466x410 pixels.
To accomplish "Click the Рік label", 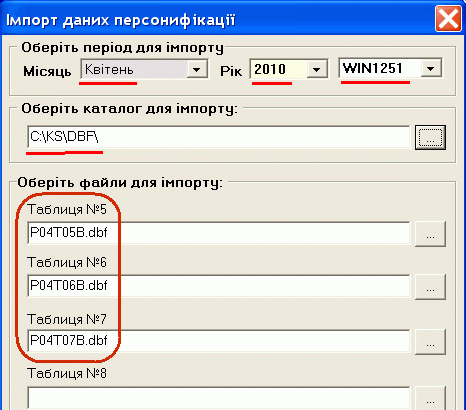I will tap(231, 71).
